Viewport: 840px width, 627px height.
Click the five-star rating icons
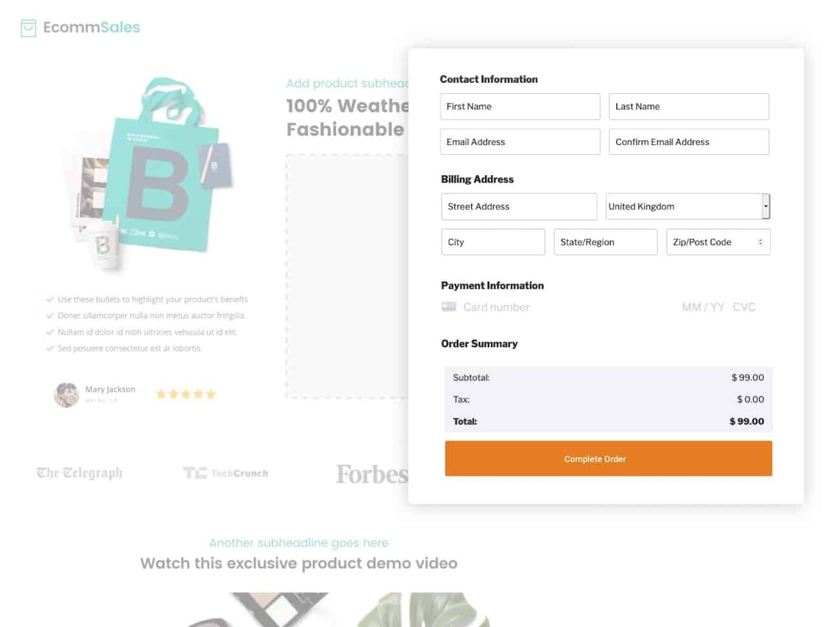(x=185, y=394)
